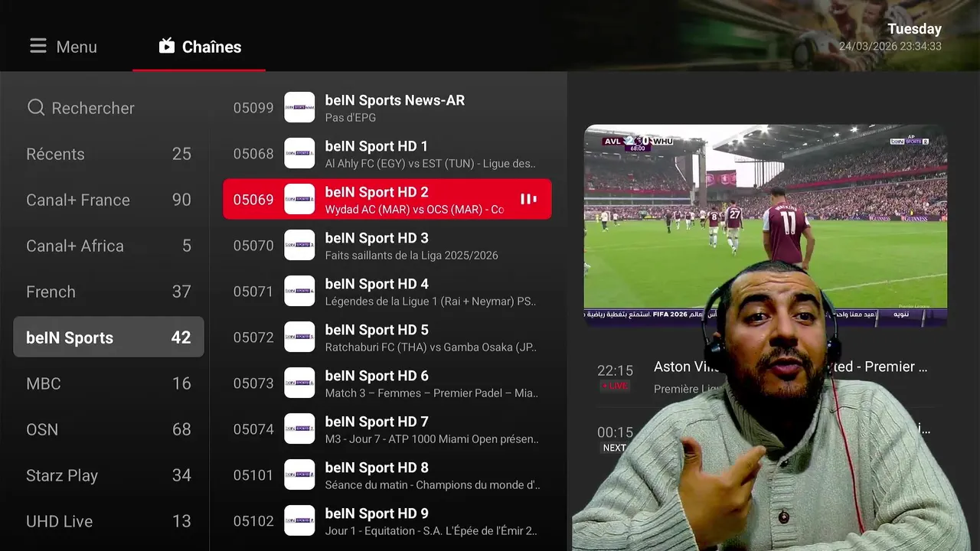Screen dimensions: 980x551
Task: Click channel number 05101
Action: tap(253, 475)
